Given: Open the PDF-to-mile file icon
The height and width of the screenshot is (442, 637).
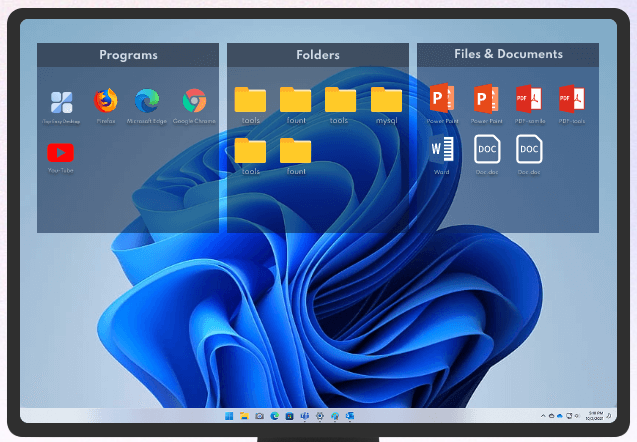Looking at the screenshot, I should pyautogui.click(x=528, y=99).
